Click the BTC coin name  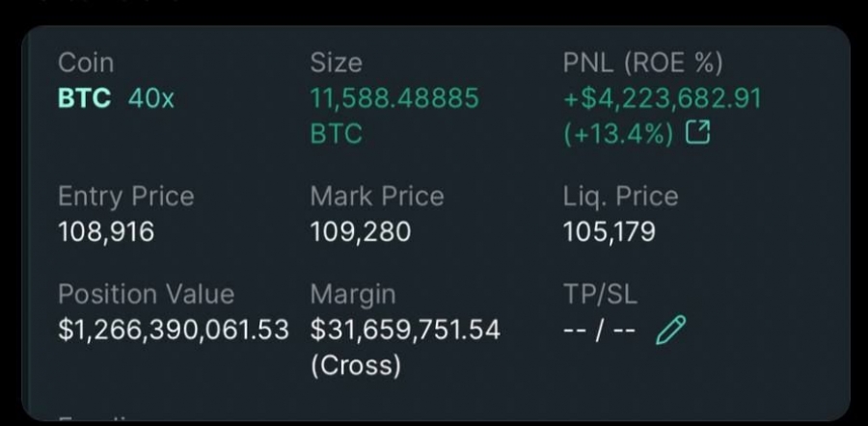click(84, 98)
